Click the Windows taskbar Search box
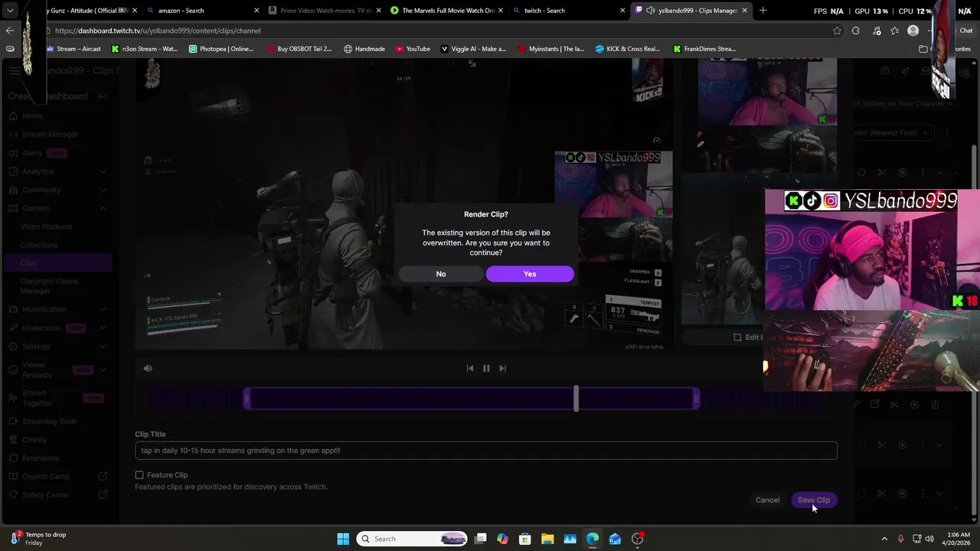Screen dimensions: 980x551 (x=412, y=539)
